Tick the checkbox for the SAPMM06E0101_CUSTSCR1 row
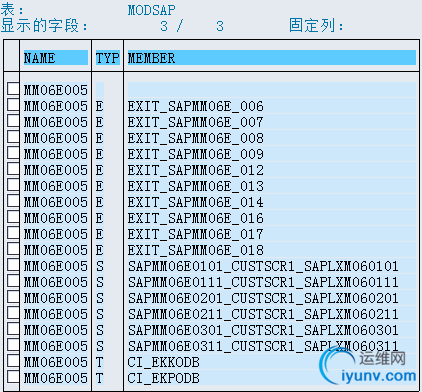This screenshot has width=422, height=392. click(13, 265)
